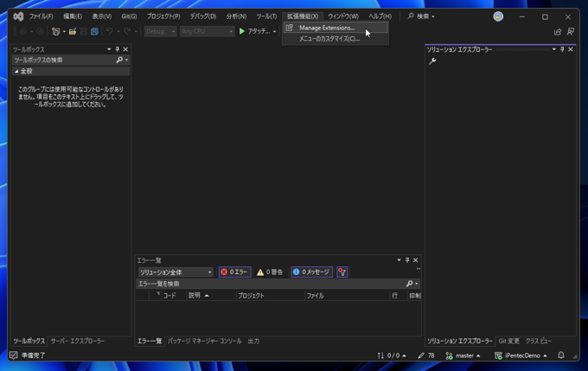Click the アタッチ start button
The height and width of the screenshot is (371, 588).
[254, 31]
